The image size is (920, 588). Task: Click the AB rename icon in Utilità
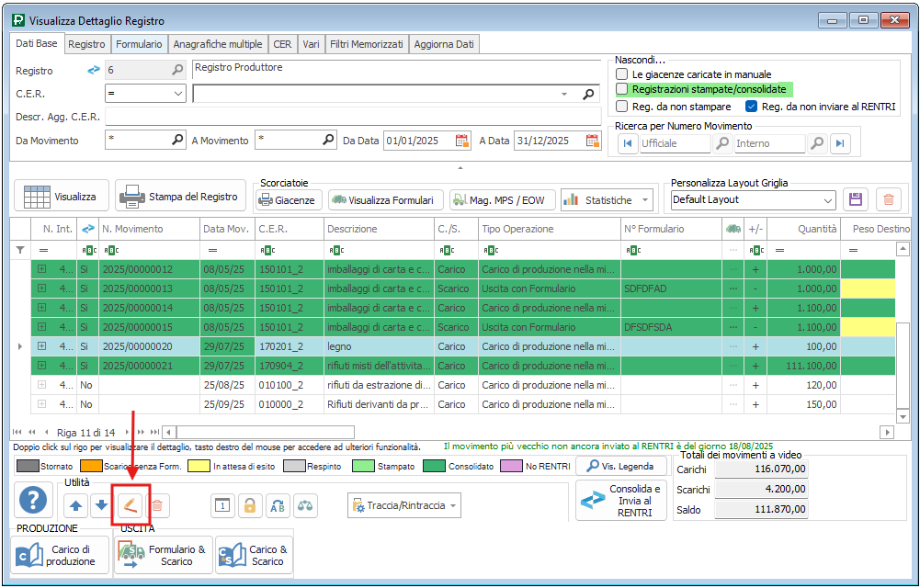(x=277, y=504)
